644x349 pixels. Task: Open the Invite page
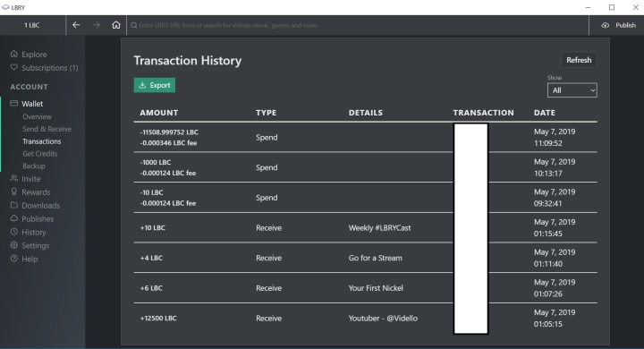tap(30, 179)
